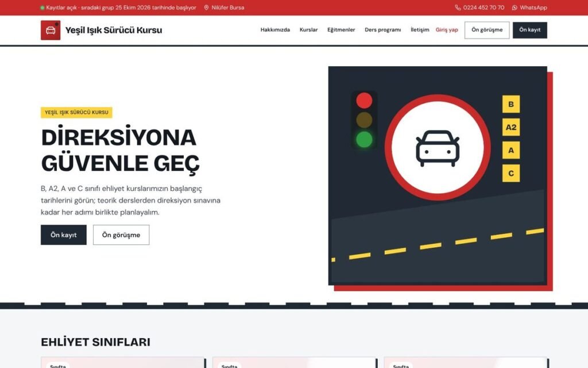The height and width of the screenshot is (368, 588).
Task: Click the phone icon in the top bar
Action: [x=458, y=7]
